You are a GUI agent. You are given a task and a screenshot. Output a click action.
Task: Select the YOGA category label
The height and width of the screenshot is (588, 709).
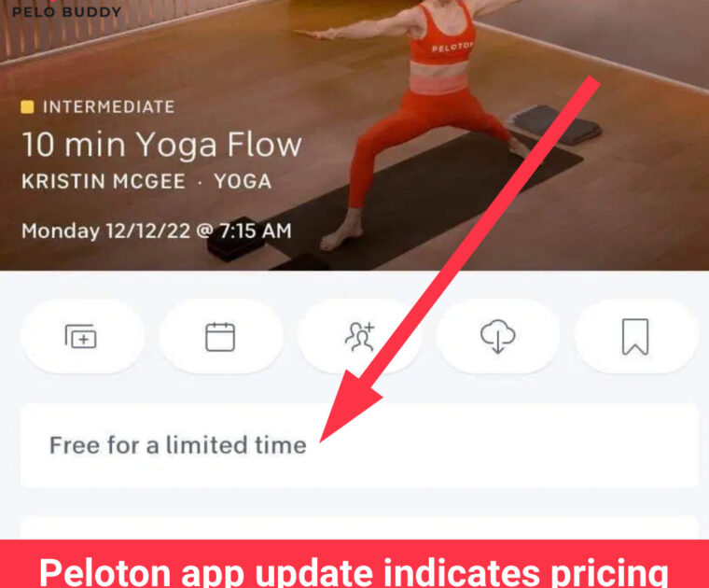[x=243, y=181]
